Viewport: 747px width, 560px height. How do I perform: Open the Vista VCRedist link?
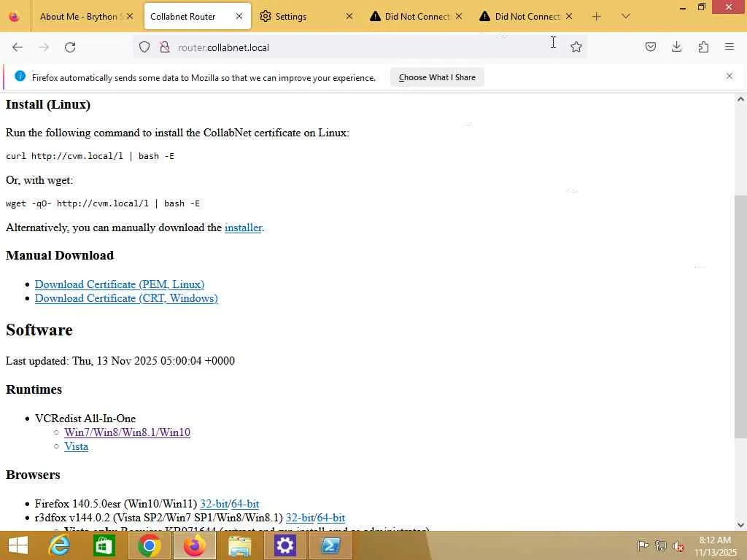[76, 446]
